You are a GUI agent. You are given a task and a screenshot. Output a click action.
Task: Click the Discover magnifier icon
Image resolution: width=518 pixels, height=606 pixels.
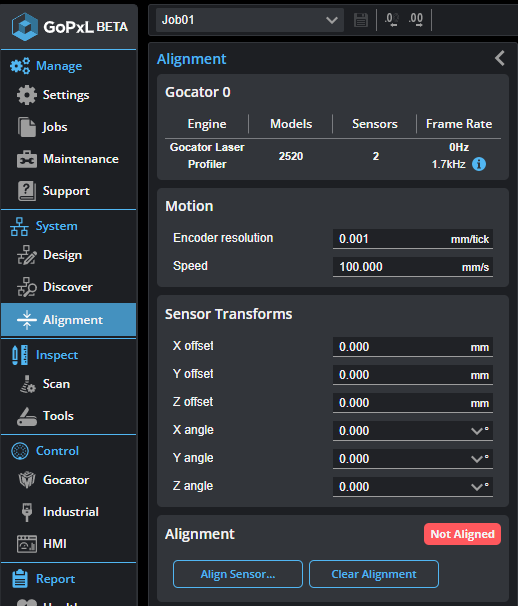pos(27,287)
